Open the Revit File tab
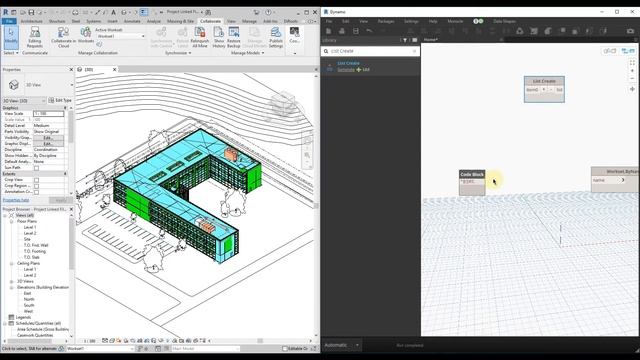The width and height of the screenshot is (640, 360). click(x=9, y=21)
